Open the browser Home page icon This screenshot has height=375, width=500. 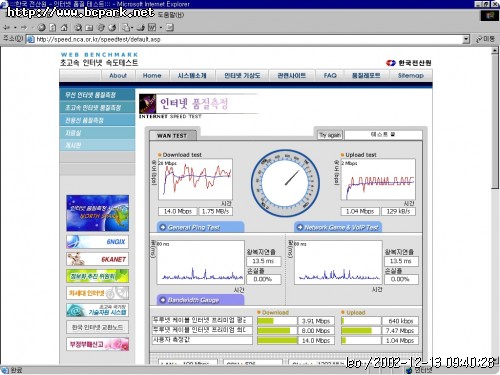click(x=64, y=27)
